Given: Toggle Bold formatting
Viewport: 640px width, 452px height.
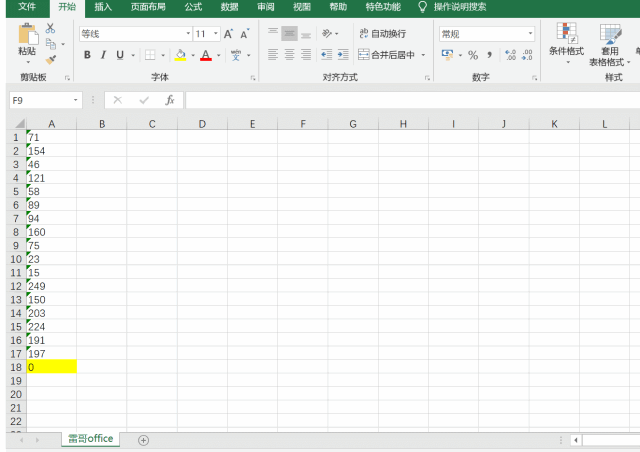Looking at the screenshot, I should point(87,55).
